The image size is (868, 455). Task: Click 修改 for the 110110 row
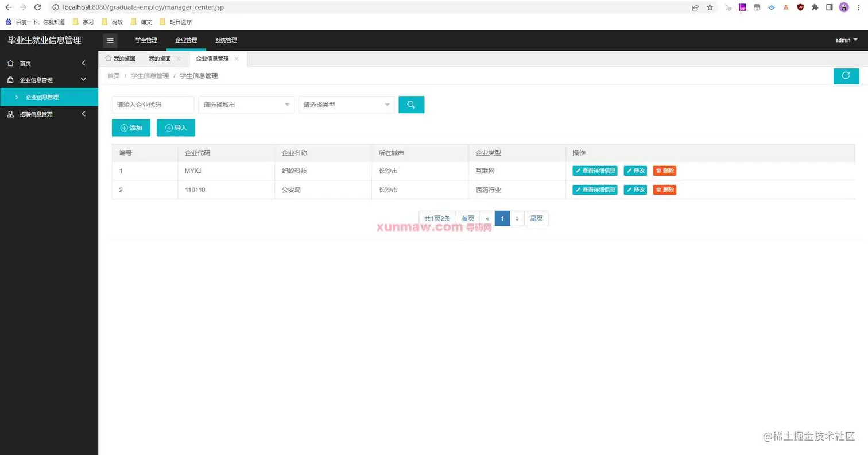[x=635, y=190]
